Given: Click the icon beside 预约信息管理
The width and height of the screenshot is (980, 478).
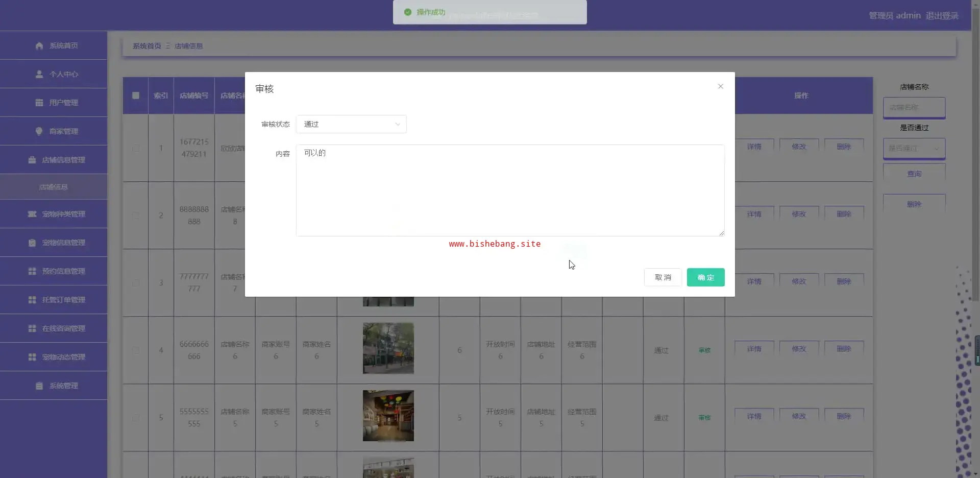Looking at the screenshot, I should [32, 271].
